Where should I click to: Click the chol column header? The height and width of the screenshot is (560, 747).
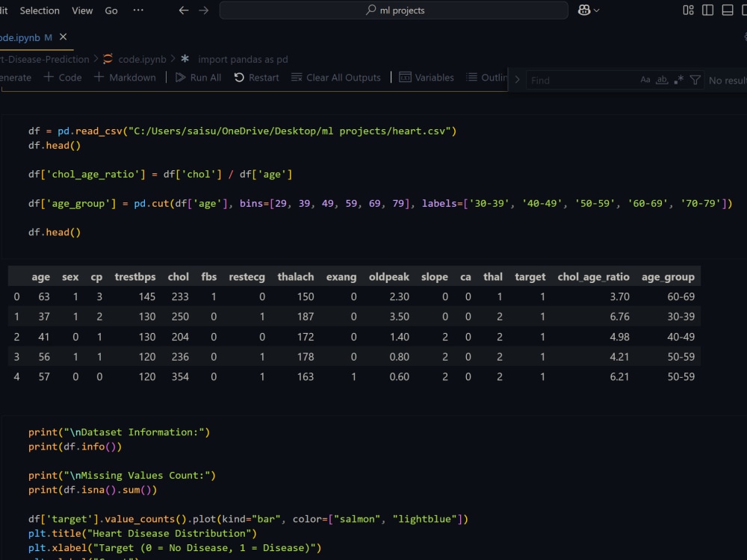coord(179,277)
